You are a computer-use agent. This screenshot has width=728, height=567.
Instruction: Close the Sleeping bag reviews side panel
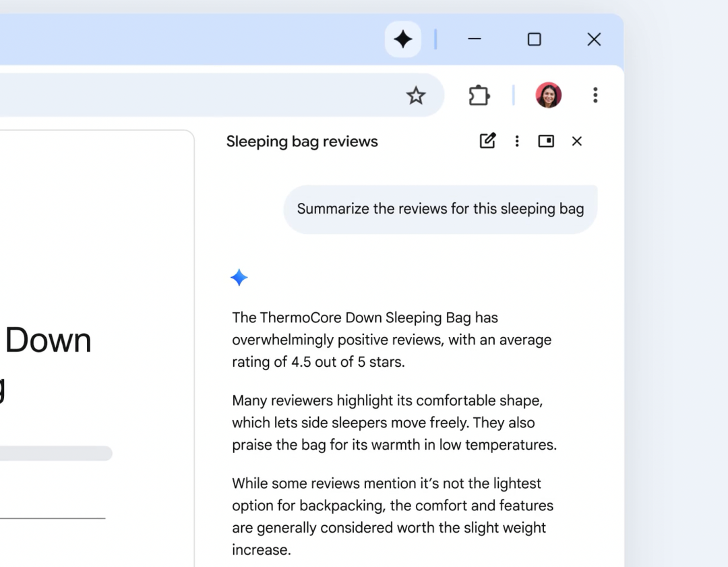tap(576, 141)
